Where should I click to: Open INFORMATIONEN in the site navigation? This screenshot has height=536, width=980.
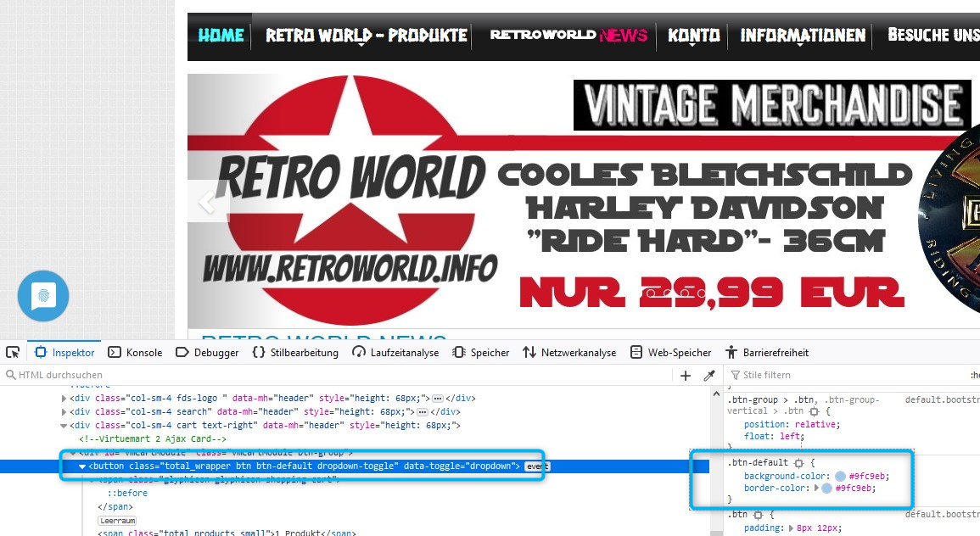pyautogui.click(x=803, y=36)
